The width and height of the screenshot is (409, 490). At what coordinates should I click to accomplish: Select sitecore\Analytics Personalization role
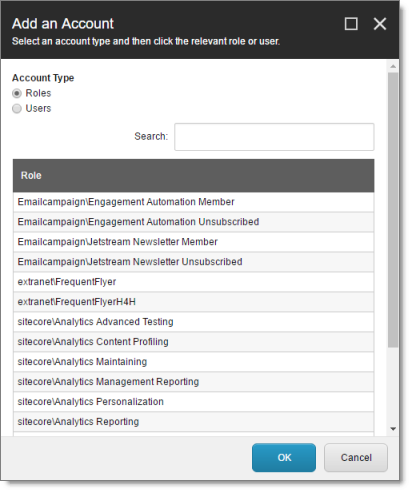(x=193, y=402)
